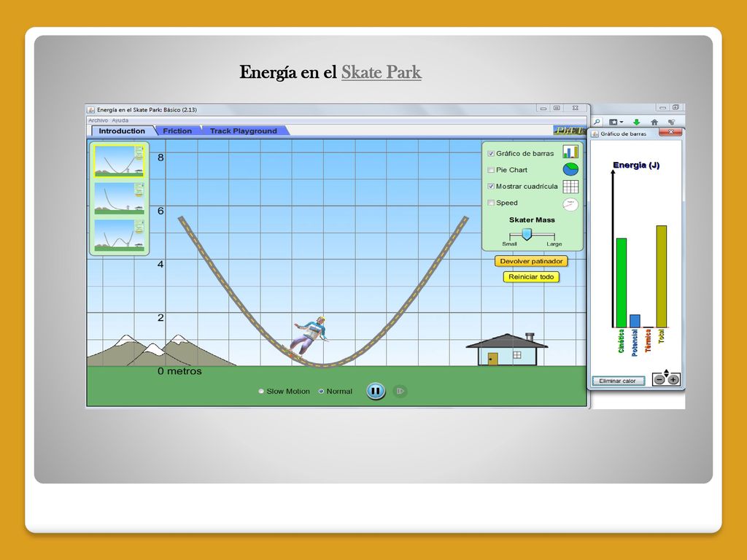This screenshot has height=560, width=747.
Task: Click the Reiniciar todo button
Action: 531,276
